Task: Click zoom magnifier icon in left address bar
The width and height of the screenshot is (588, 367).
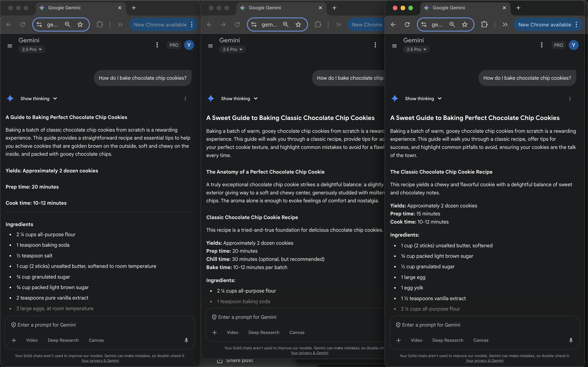Action: [x=67, y=24]
